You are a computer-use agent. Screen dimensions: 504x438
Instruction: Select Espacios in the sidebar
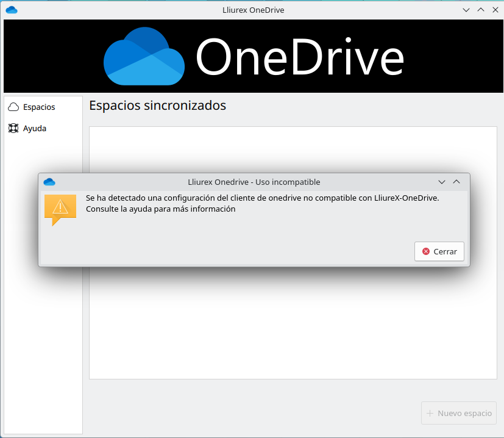click(x=40, y=106)
